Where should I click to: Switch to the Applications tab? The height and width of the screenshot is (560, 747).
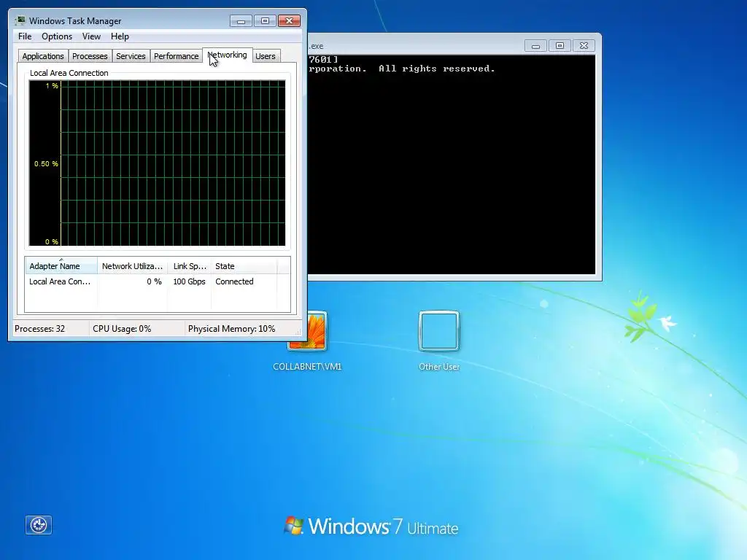(43, 56)
